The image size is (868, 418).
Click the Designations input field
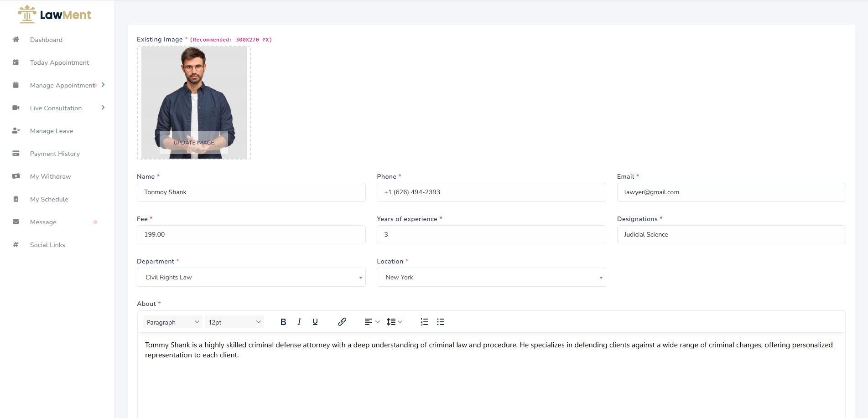click(731, 235)
